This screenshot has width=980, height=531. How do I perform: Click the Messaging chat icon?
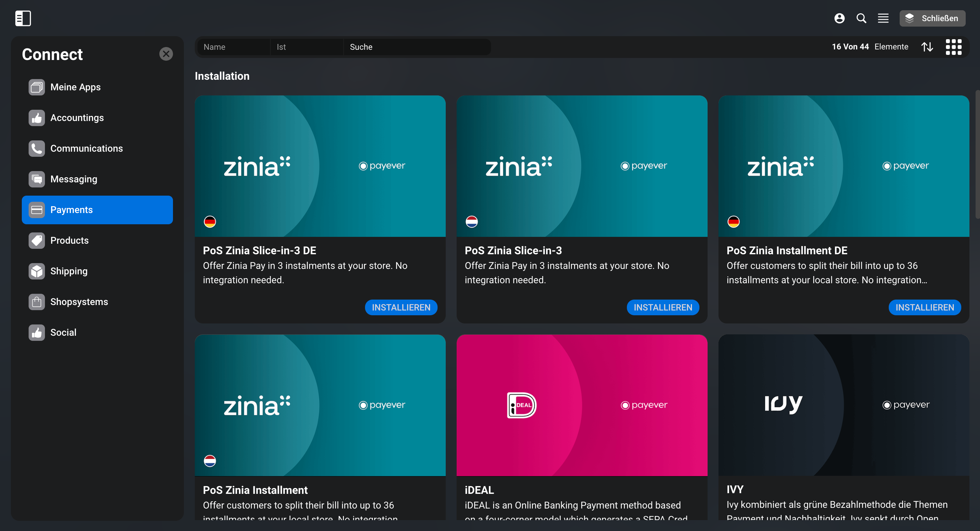click(36, 179)
